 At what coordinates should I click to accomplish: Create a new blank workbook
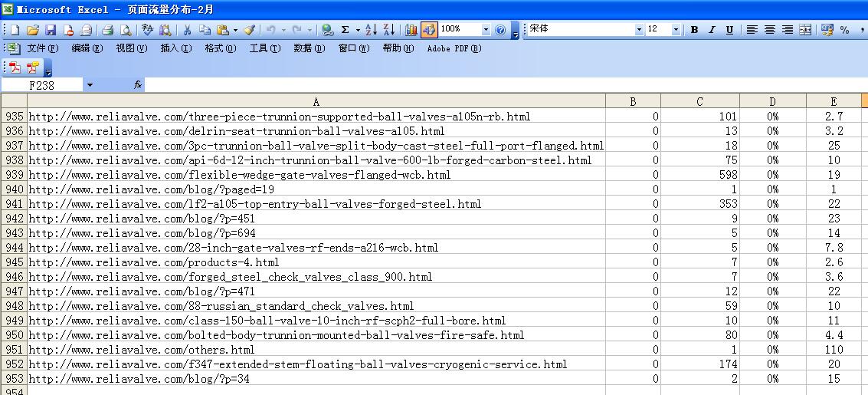click(x=15, y=30)
